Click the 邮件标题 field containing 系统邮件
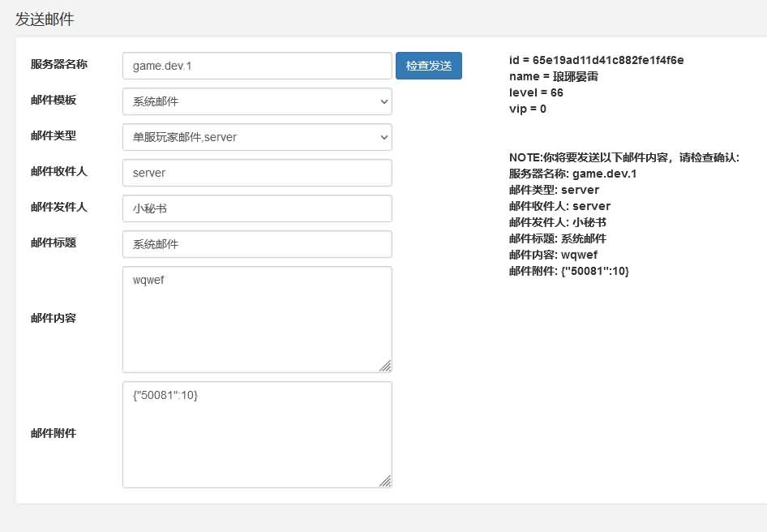The width and height of the screenshot is (767, 532). pos(256,244)
